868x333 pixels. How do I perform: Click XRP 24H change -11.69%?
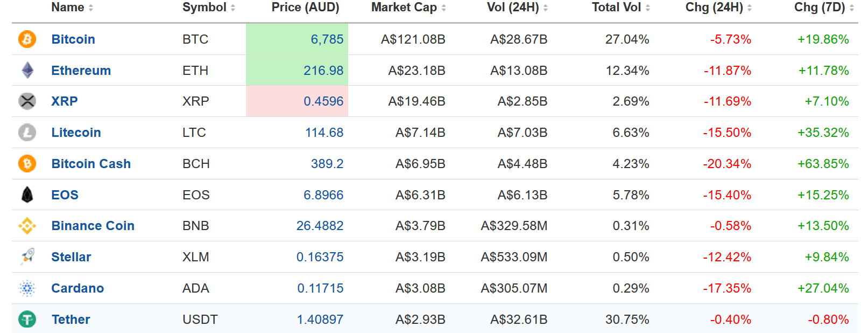[x=727, y=101]
